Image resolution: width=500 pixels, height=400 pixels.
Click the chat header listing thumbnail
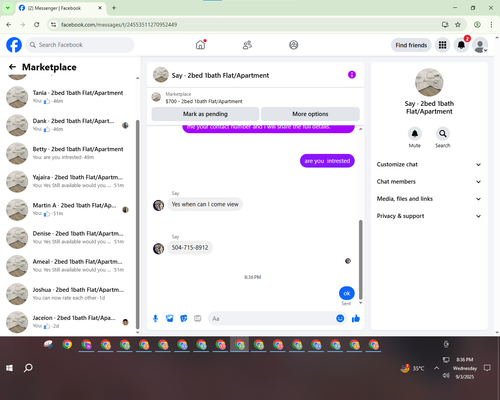[161, 75]
